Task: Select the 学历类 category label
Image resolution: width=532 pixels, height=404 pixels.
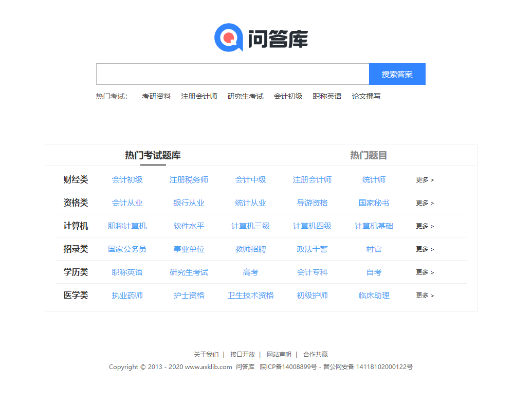Action: pyautogui.click(x=76, y=272)
